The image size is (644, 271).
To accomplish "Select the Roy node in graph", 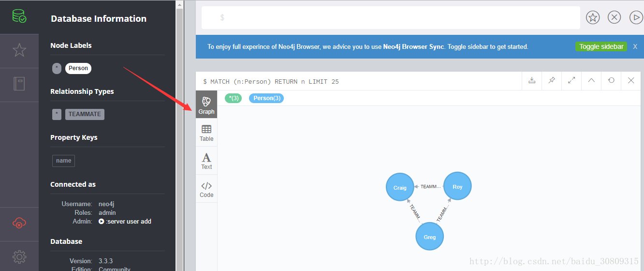I will (457, 186).
